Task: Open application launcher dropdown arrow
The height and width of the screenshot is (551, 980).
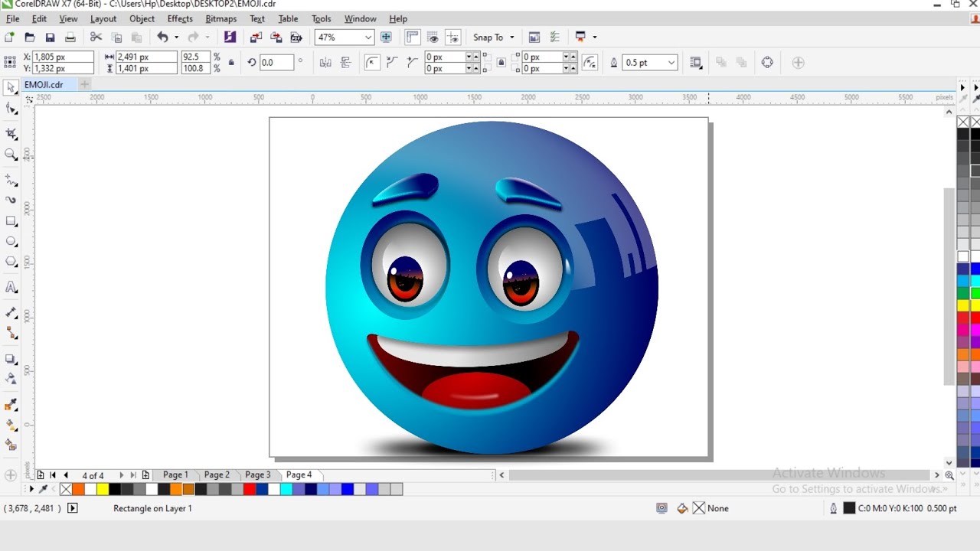Action: (x=594, y=37)
